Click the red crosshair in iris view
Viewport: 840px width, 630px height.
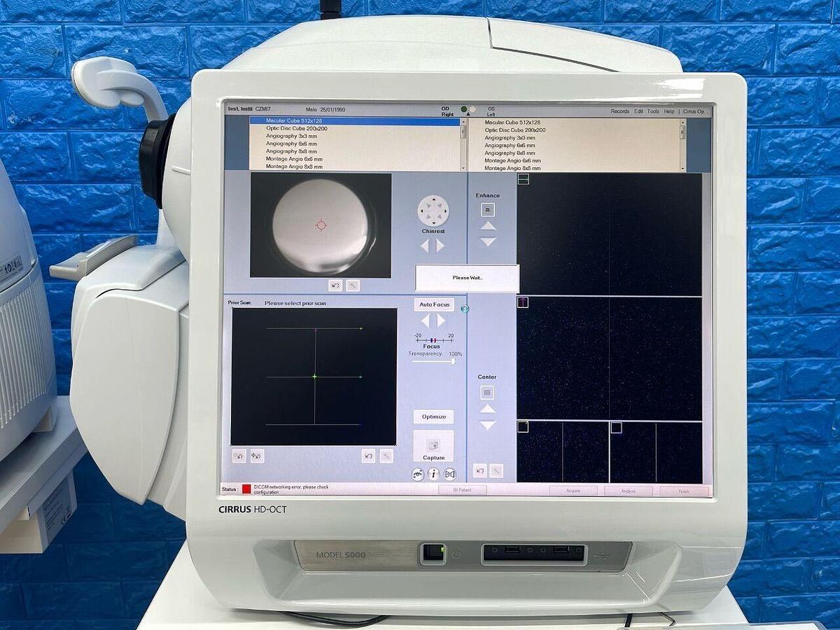[321, 225]
